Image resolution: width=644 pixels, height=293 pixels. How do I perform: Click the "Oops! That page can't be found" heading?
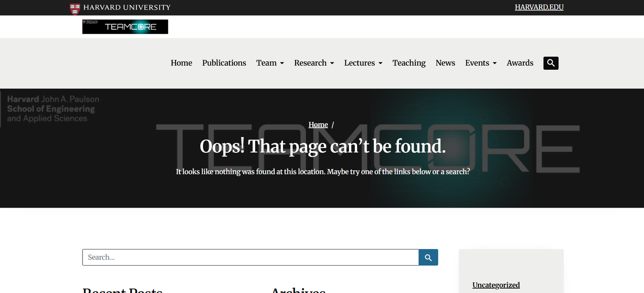pos(322,146)
